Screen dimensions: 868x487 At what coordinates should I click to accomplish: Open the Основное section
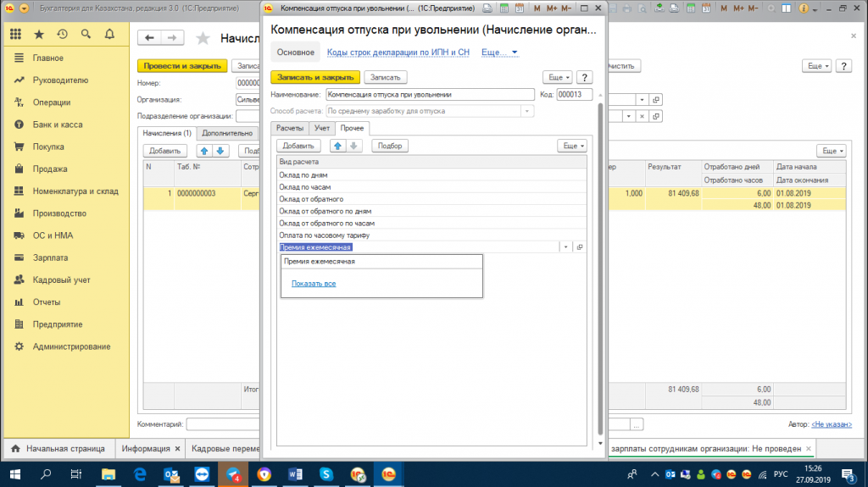click(296, 52)
